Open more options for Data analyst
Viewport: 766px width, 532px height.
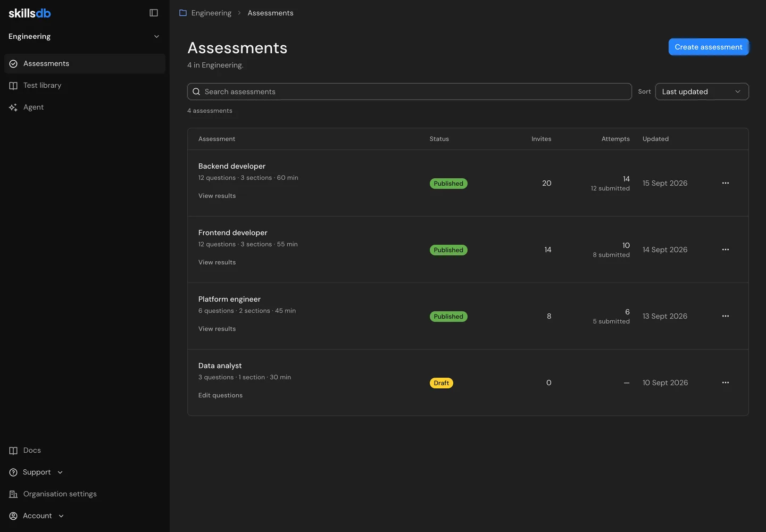[x=726, y=383]
